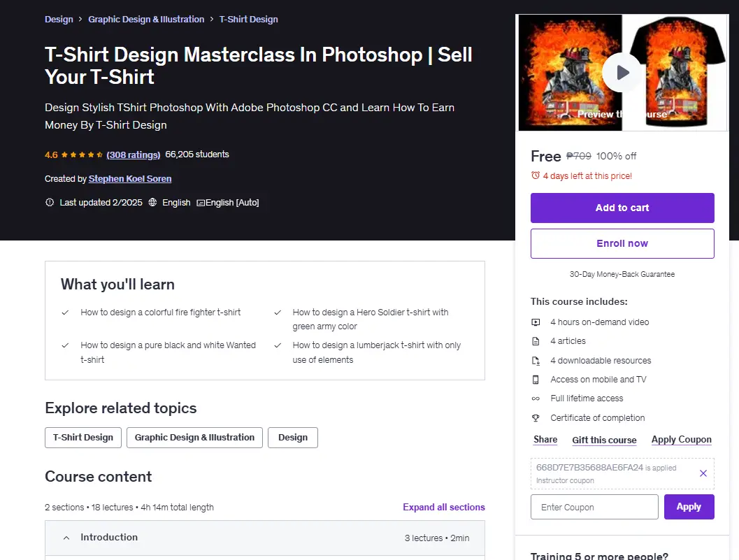The image size is (739, 560).
Task: Click checkmark beside fire fighter t-shirt item
Action: click(66, 313)
